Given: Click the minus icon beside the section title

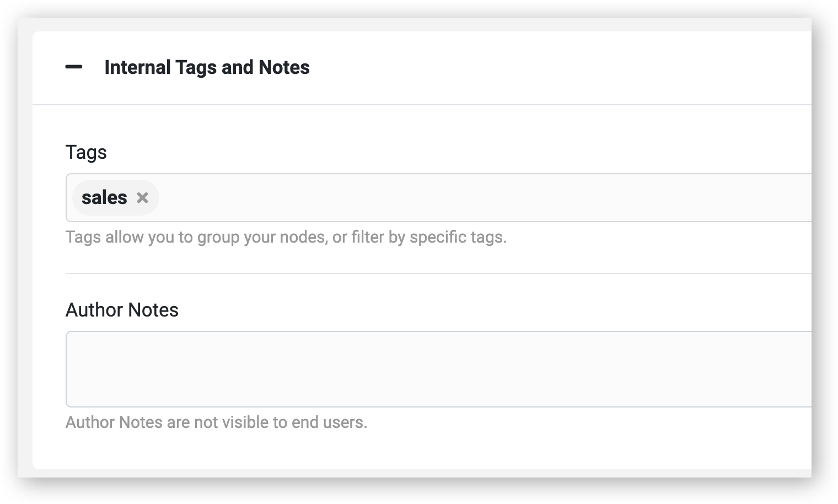Looking at the screenshot, I should (74, 67).
